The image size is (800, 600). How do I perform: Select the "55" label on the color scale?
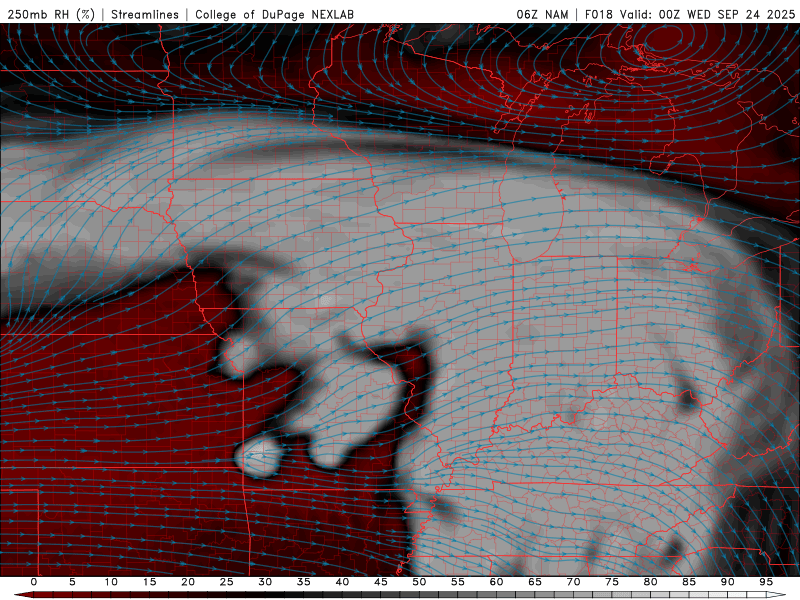point(458,582)
